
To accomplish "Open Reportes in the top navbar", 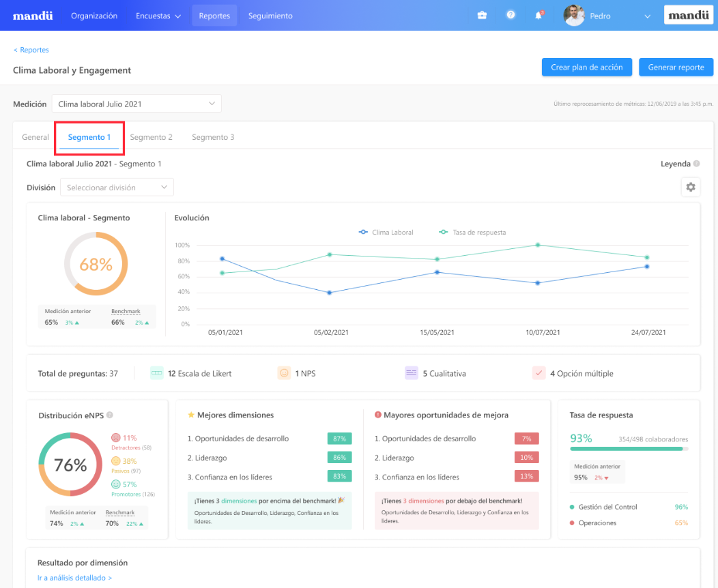I will (x=214, y=16).
